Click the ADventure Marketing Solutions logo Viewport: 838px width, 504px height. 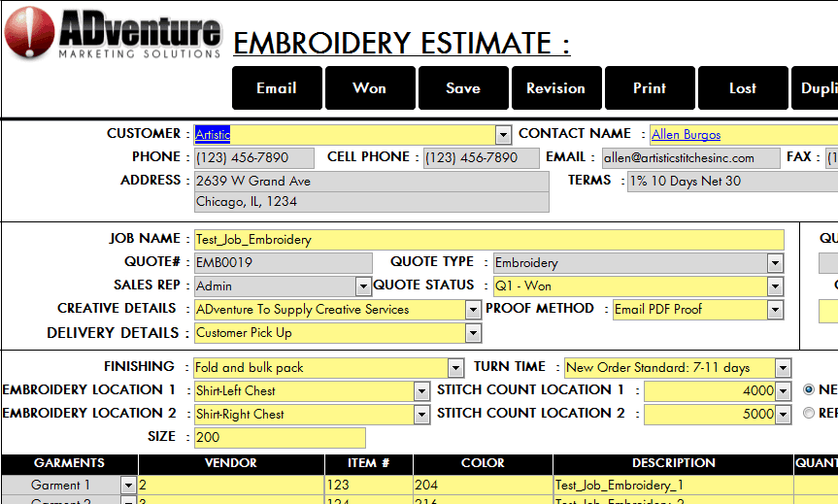coord(113,33)
